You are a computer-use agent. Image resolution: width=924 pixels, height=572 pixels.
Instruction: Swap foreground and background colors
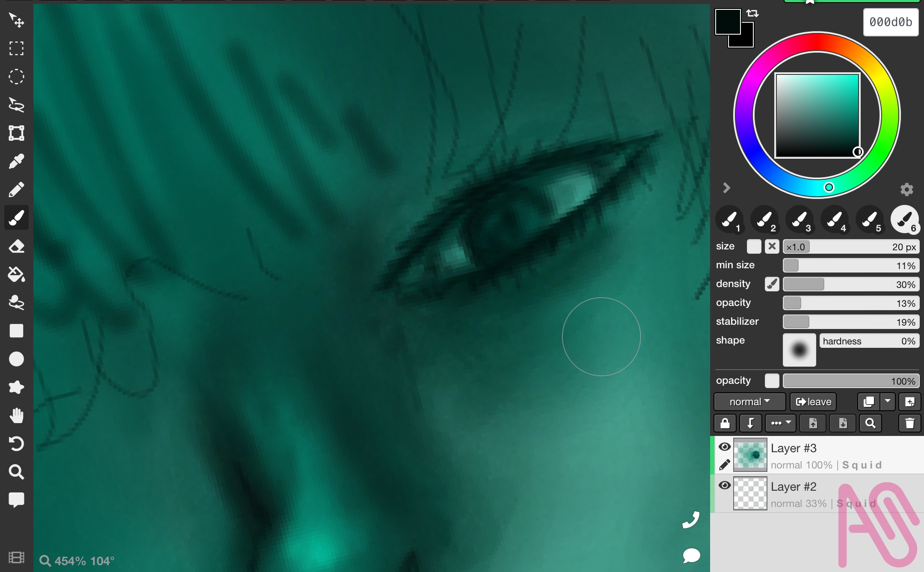point(752,13)
